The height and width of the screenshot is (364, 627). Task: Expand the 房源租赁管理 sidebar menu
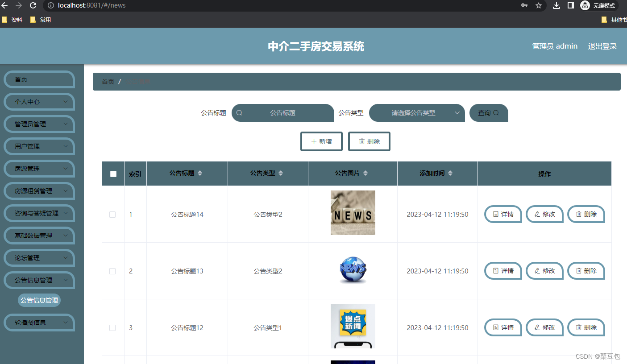[x=39, y=191]
